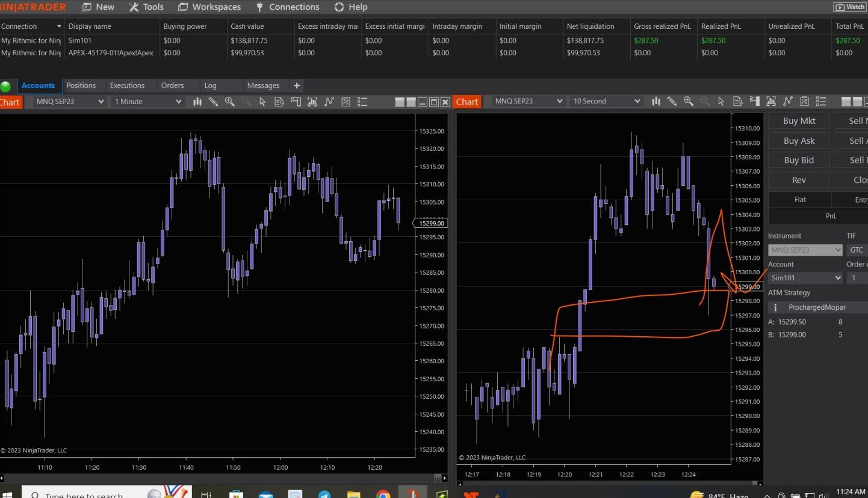Viewport: 868px width, 498px height.
Task: Add a new tab with plus button
Action: (x=297, y=85)
